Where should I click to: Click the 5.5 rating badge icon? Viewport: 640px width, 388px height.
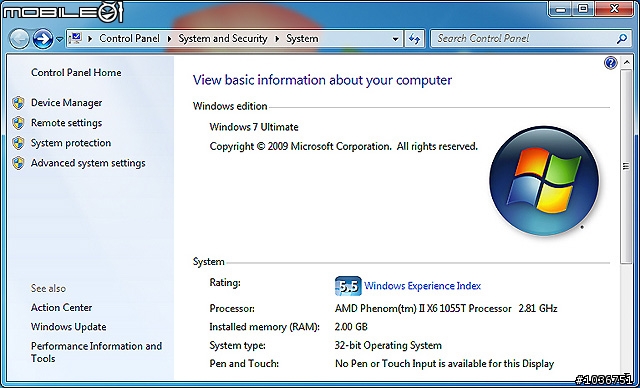[348, 286]
